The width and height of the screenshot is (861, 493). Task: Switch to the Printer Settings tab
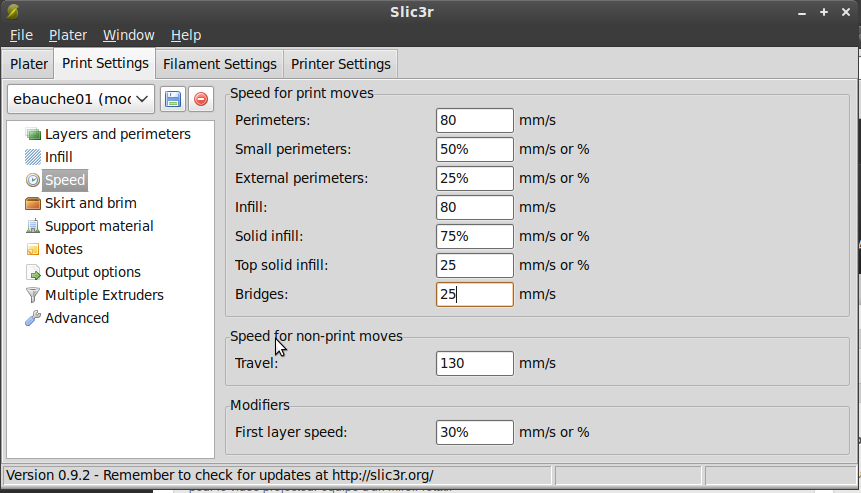coord(341,64)
